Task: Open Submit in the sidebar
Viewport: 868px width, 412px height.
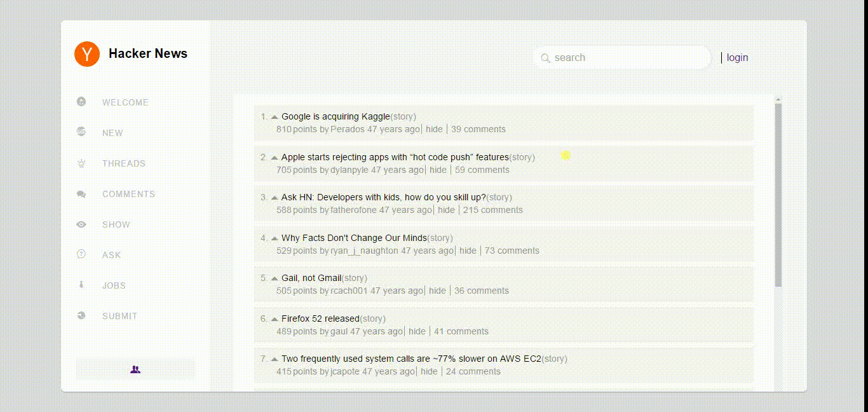Action: pyautogui.click(x=119, y=316)
